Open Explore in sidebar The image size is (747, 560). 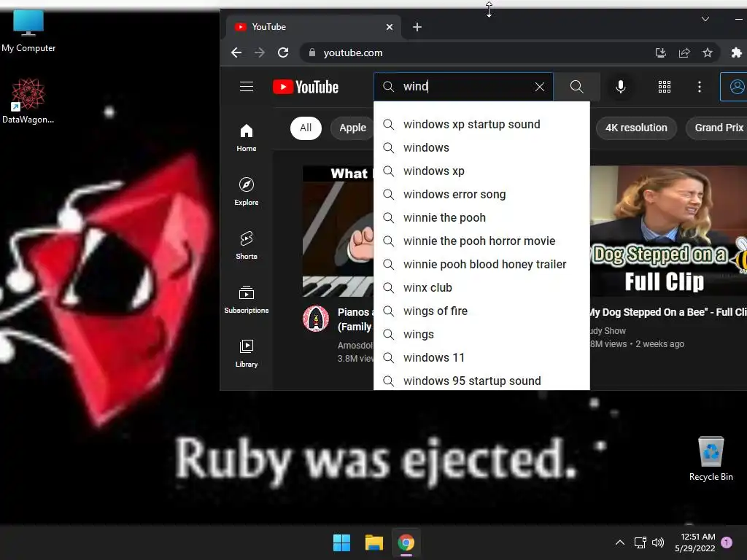click(247, 192)
